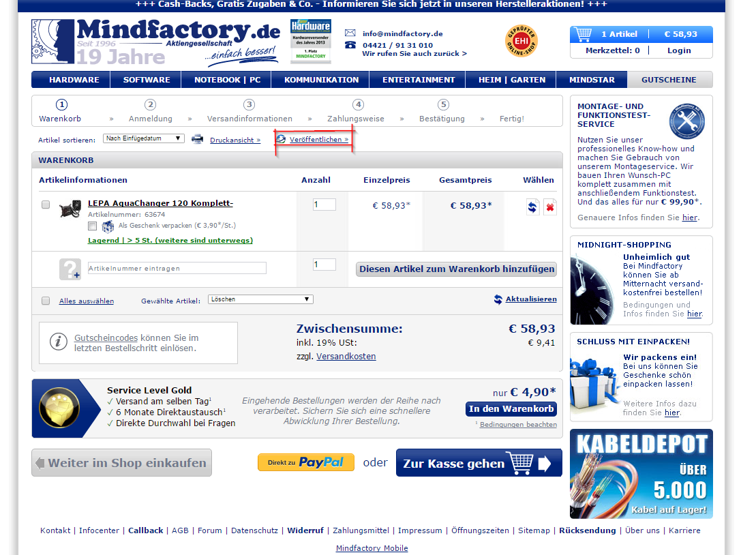Open the Versandkosten link
756x555 pixels.
tap(346, 357)
